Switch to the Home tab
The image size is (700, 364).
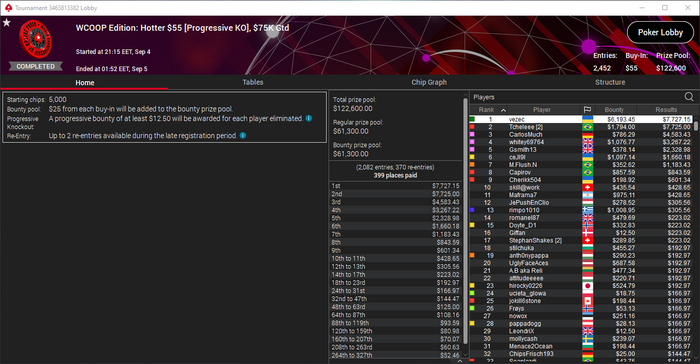[84, 83]
